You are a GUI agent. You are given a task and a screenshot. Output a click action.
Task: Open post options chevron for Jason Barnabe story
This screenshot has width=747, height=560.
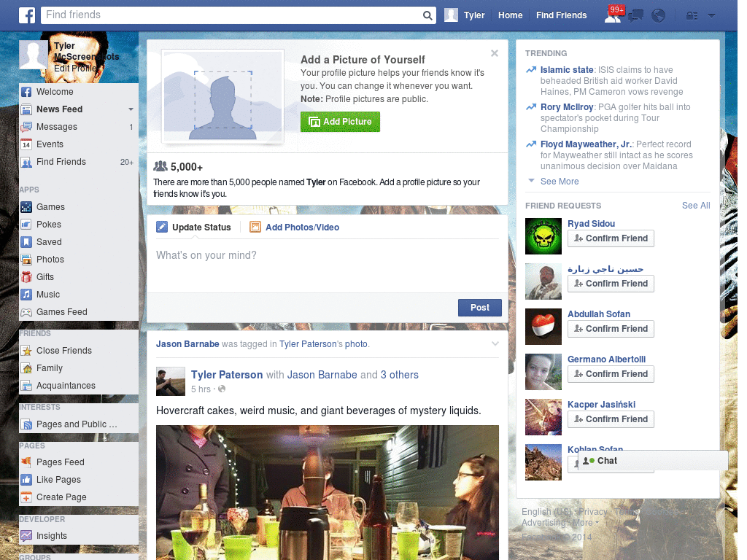495,344
